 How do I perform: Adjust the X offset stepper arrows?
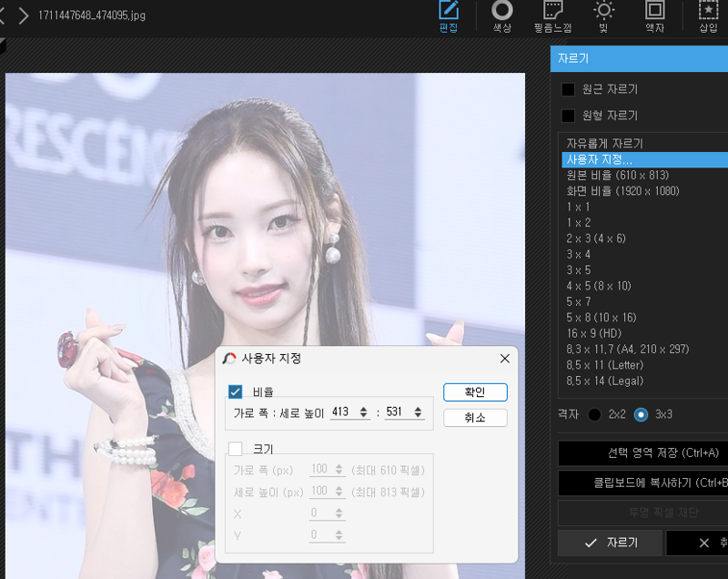[x=339, y=513]
